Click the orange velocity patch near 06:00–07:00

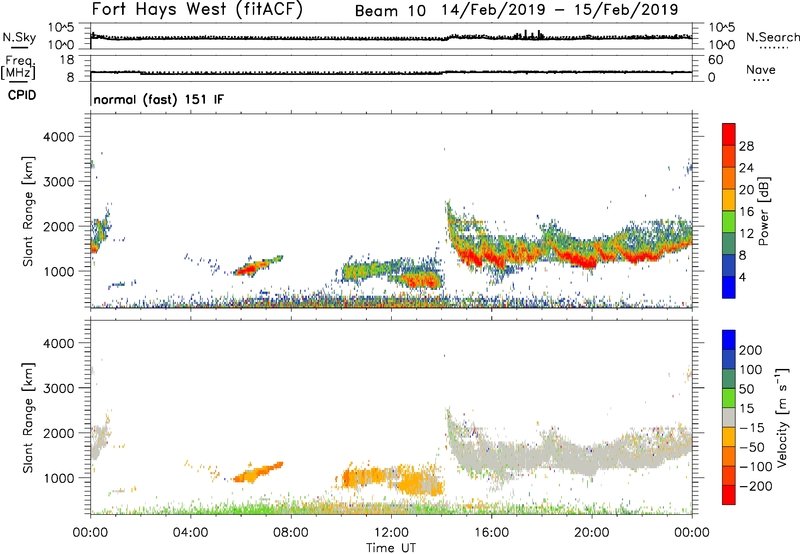(258, 473)
